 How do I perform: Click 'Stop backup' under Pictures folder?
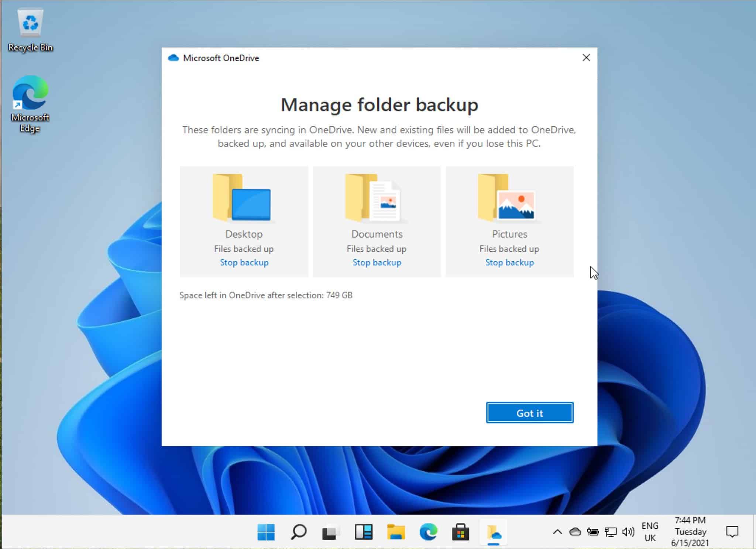[x=509, y=262]
